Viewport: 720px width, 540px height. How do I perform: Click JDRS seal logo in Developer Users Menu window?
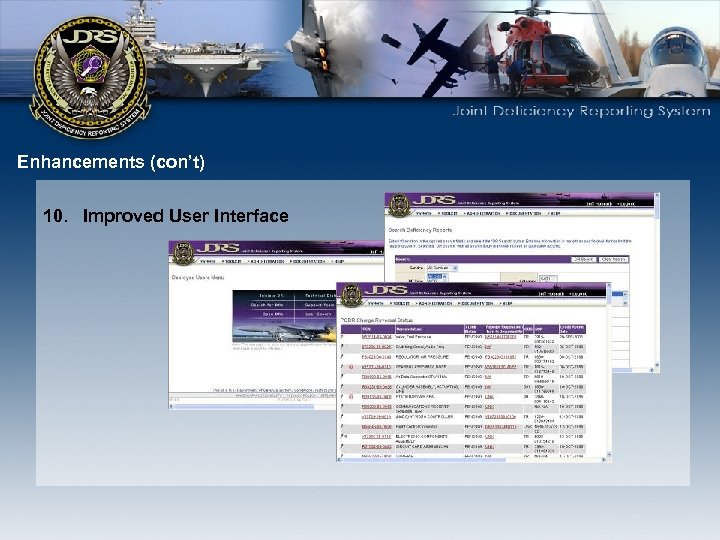click(183, 253)
